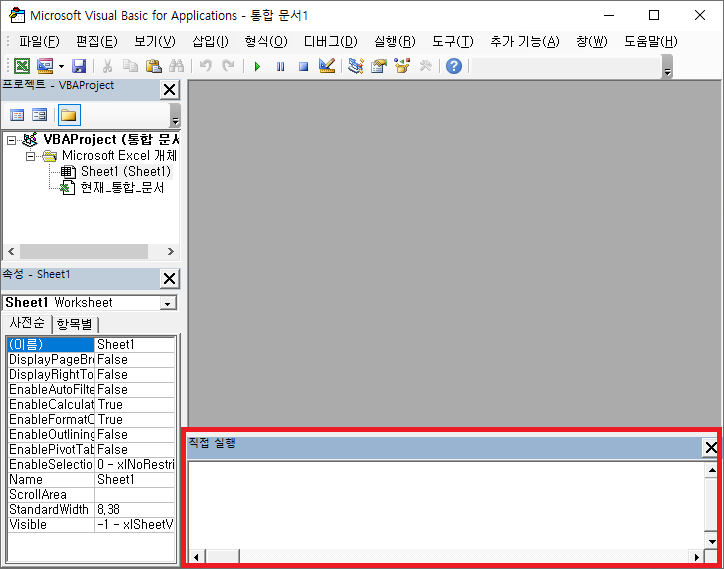Screen dimensions: 724x569
Task: Collapse the Microsoft Excel 개체 folder node
Action: [30, 156]
